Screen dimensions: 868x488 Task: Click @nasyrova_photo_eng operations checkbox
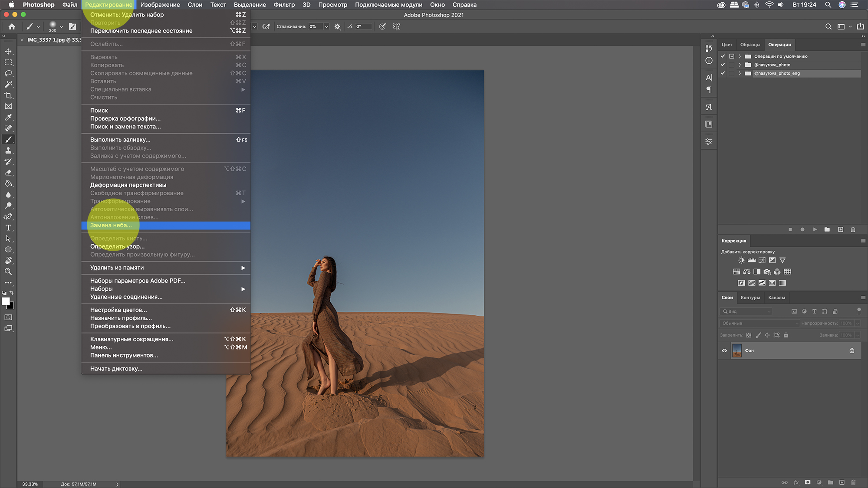pyautogui.click(x=723, y=73)
